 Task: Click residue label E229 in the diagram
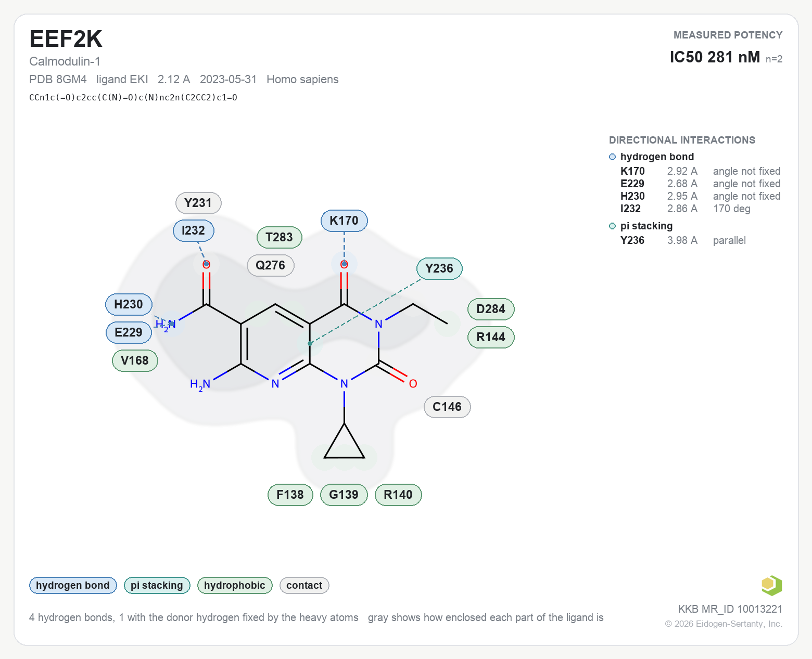coord(129,332)
